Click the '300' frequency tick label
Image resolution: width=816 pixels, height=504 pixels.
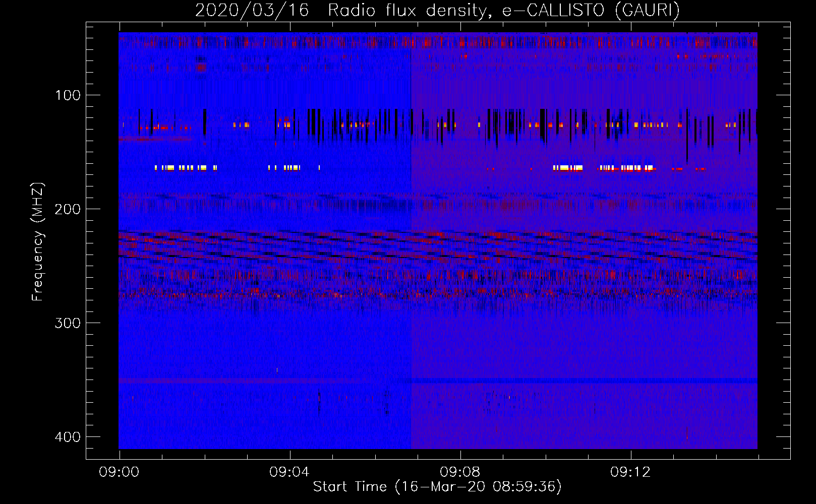[68, 323]
